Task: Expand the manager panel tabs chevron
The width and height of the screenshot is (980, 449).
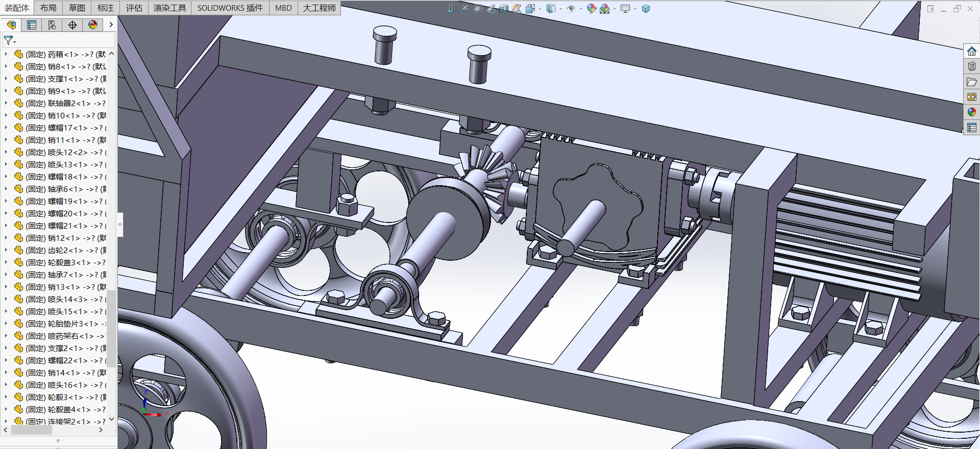Action: (x=111, y=24)
